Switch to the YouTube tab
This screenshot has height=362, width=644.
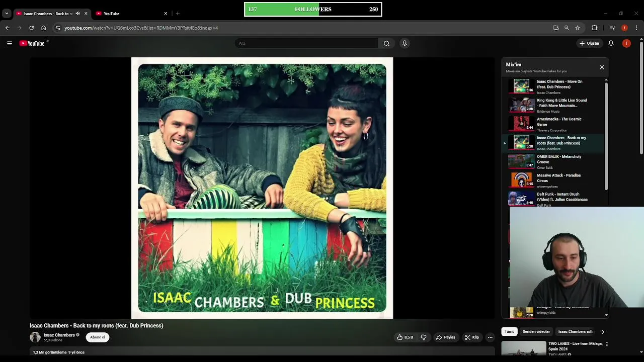(x=130, y=14)
